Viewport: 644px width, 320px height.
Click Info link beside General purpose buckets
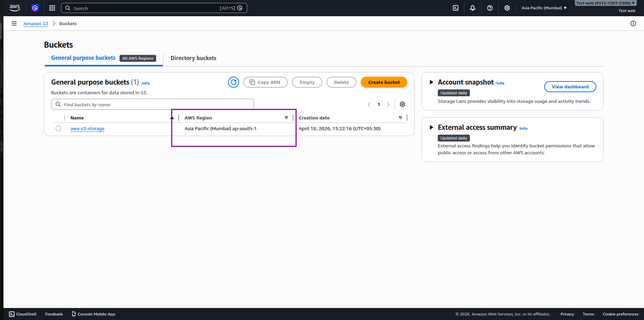[x=145, y=83]
